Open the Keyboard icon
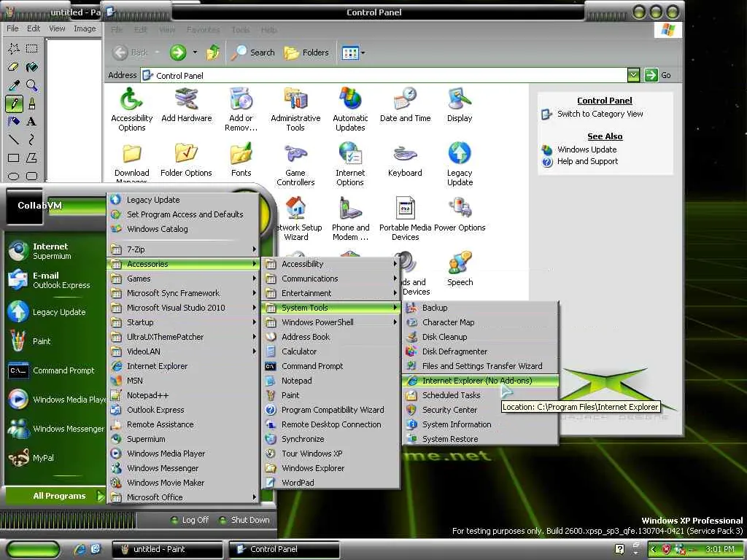The width and height of the screenshot is (747, 560). pos(405,160)
